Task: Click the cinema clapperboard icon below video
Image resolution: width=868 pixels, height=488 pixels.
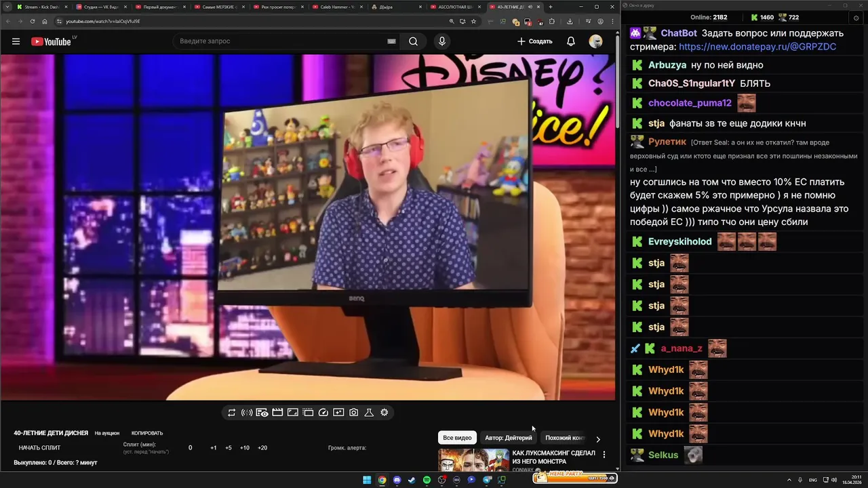Action: click(x=277, y=412)
